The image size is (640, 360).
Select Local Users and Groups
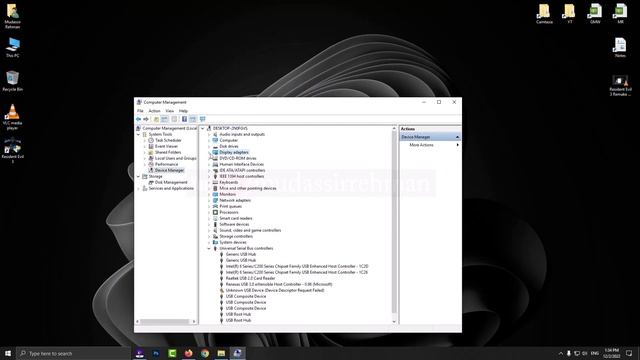(x=176, y=158)
